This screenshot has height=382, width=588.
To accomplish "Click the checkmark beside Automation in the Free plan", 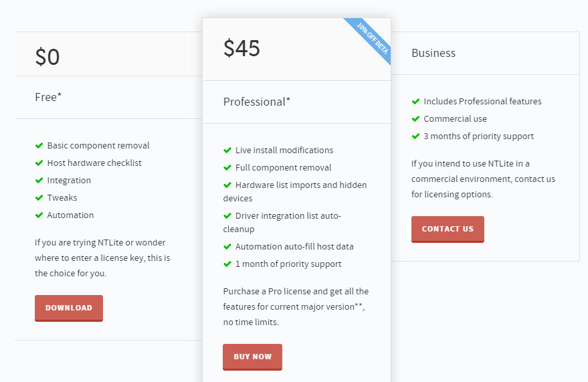I will click(39, 215).
